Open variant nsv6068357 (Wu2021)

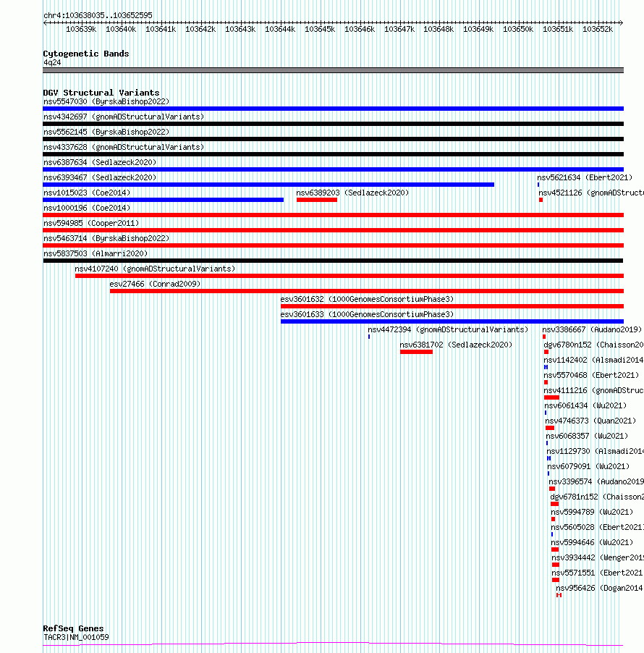point(587,436)
